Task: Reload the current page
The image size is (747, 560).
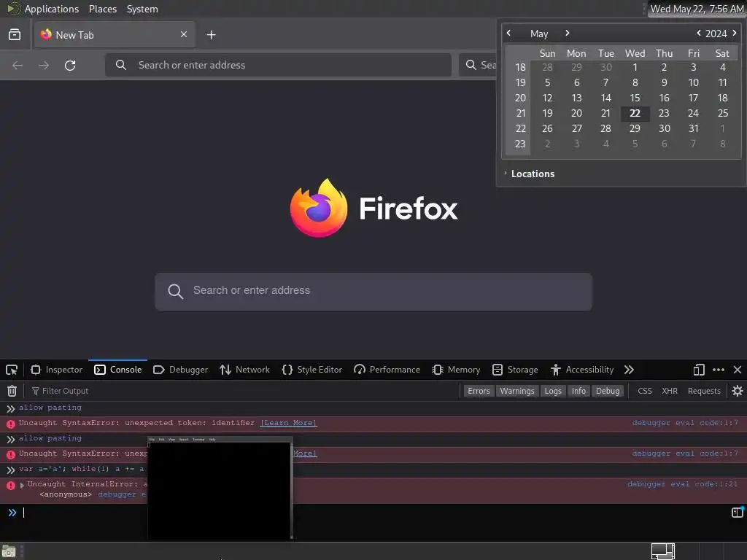Action: click(70, 65)
